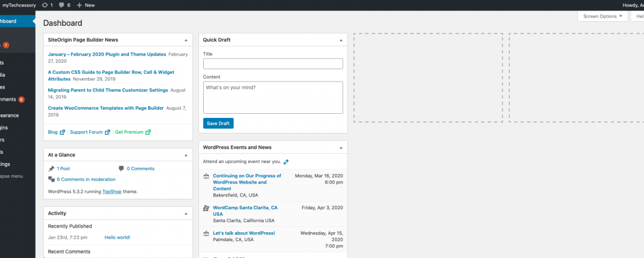The image size is (644, 258).
Task: Click the Recent Comments heading
Action: [69, 252]
